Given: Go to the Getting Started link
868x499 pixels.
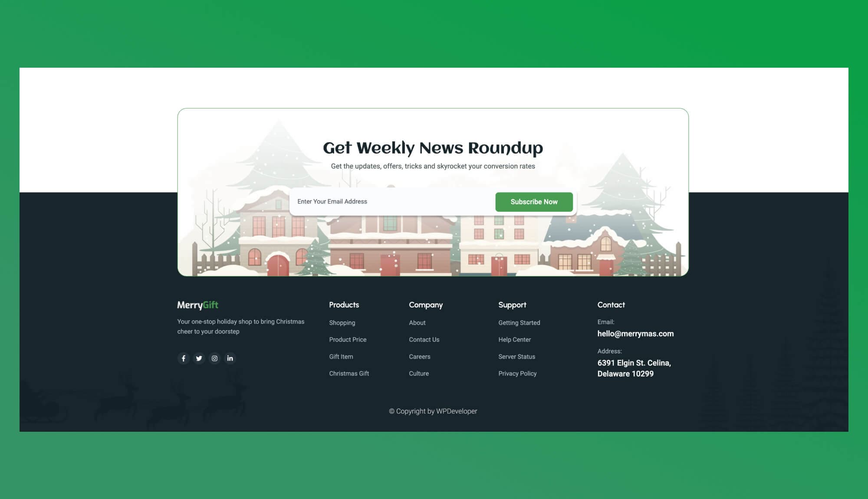Looking at the screenshot, I should point(519,323).
